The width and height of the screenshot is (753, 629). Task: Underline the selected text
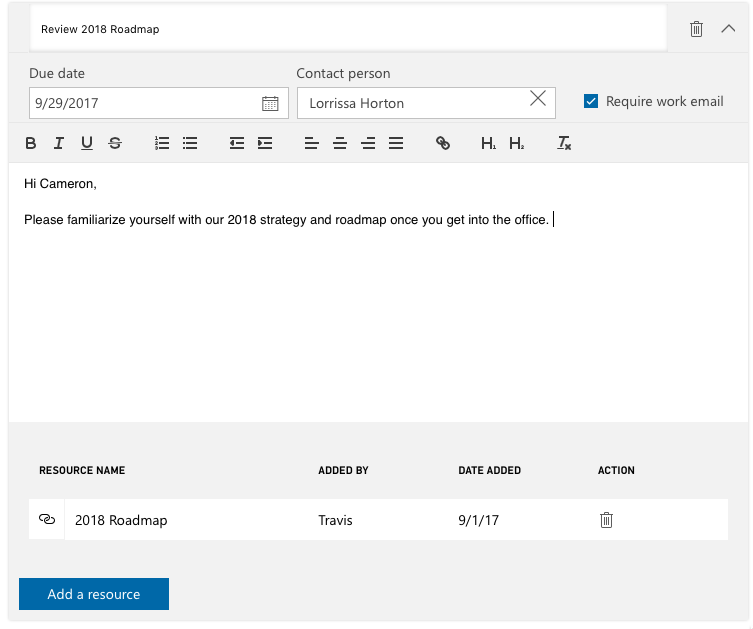(87, 144)
